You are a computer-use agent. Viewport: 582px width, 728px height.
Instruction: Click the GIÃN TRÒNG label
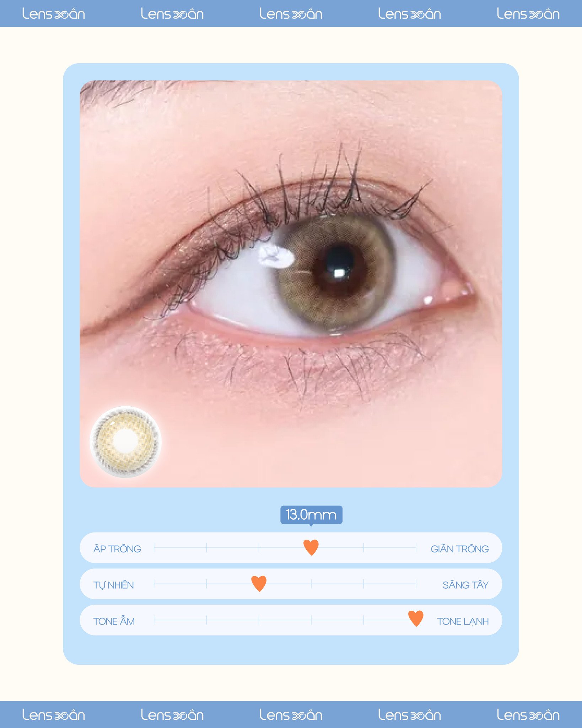(x=459, y=549)
